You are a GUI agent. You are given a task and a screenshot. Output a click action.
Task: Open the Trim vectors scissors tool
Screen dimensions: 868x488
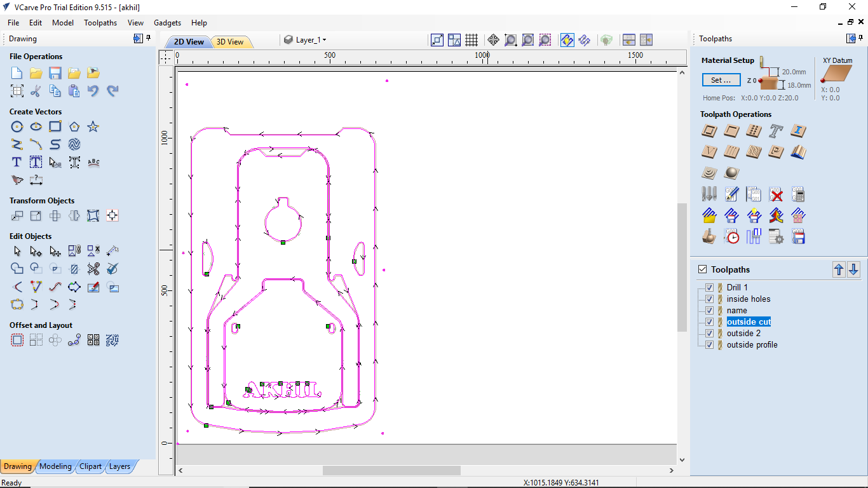coord(93,269)
